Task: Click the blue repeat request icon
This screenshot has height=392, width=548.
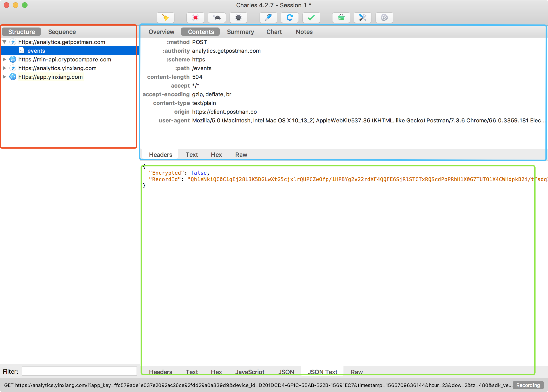Action: (289, 18)
